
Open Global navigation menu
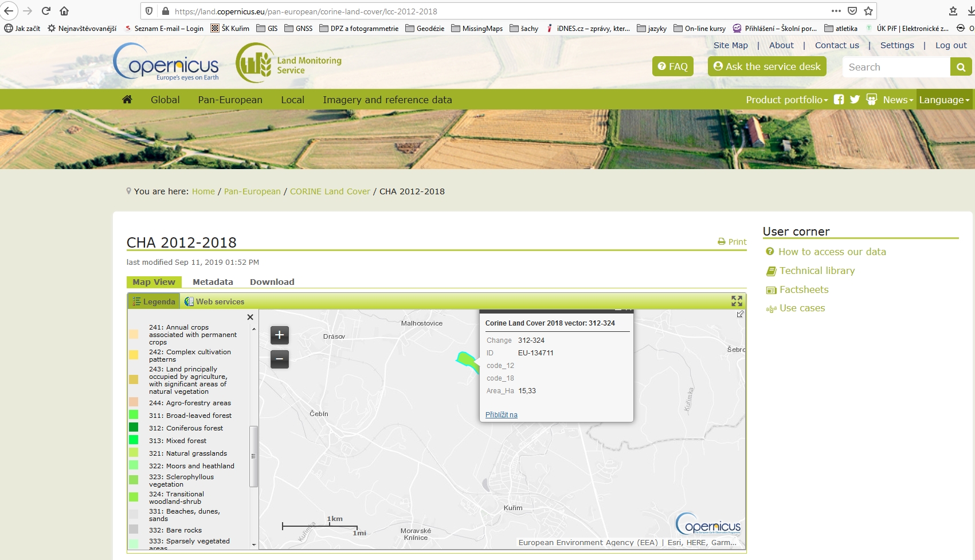point(165,99)
